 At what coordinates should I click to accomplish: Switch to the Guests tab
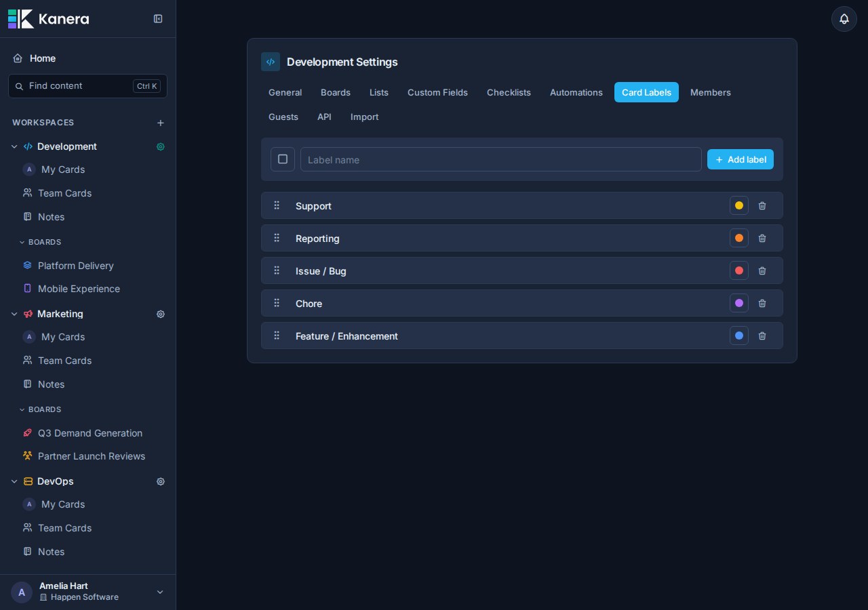pyautogui.click(x=283, y=117)
